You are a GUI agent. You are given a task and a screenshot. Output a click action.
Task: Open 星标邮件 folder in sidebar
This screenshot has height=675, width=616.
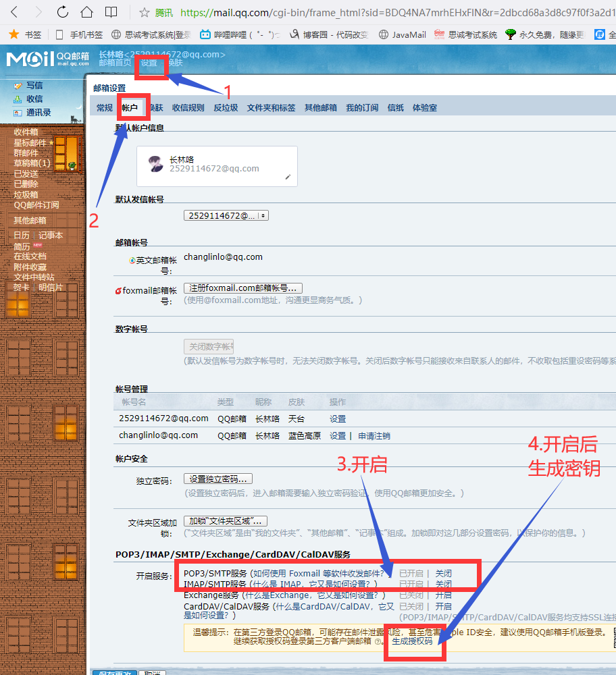30,142
